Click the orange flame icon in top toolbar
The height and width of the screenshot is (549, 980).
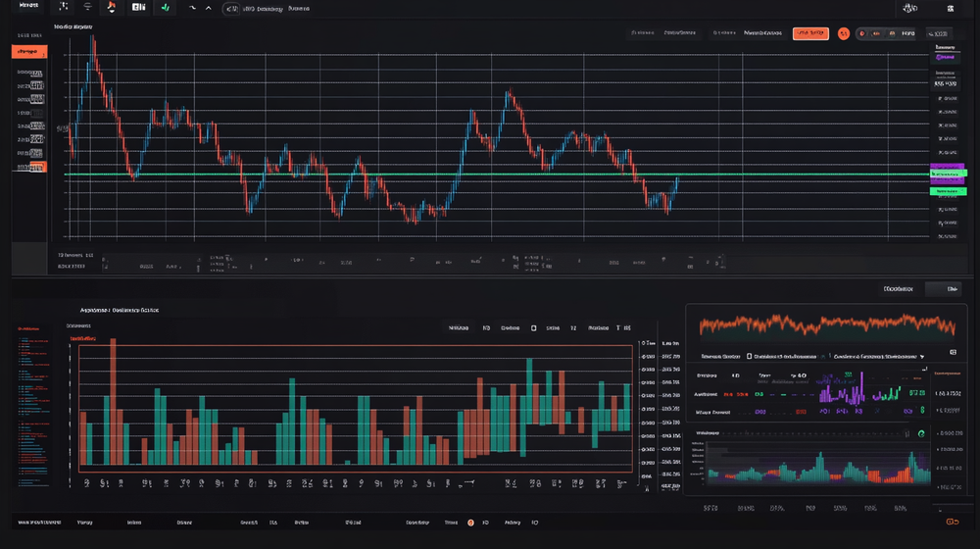coord(112,8)
